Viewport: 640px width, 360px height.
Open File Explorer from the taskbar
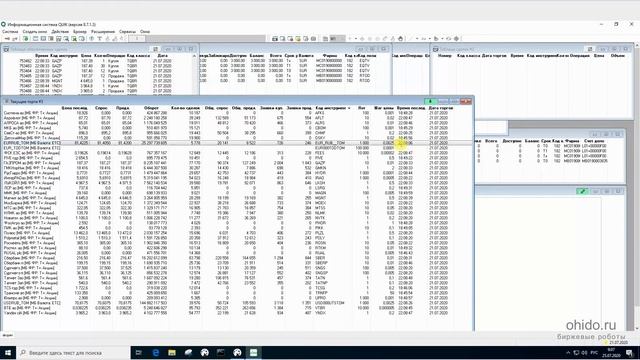click(x=172, y=353)
